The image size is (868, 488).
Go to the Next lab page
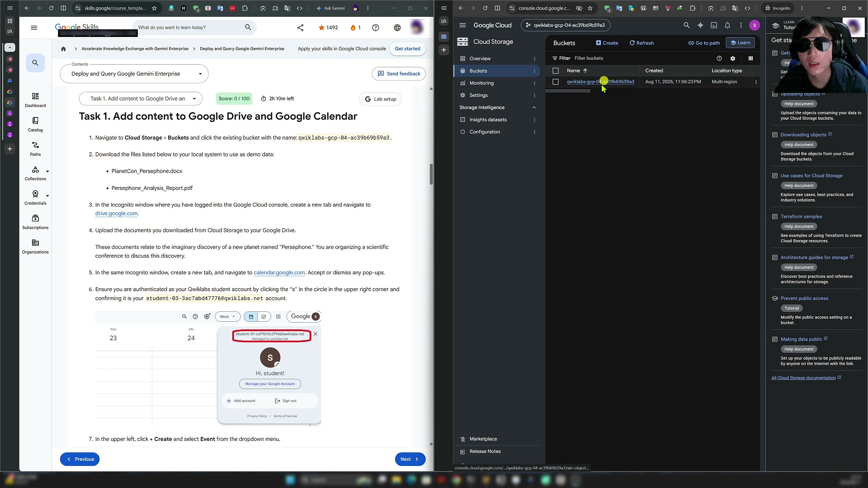click(x=410, y=459)
